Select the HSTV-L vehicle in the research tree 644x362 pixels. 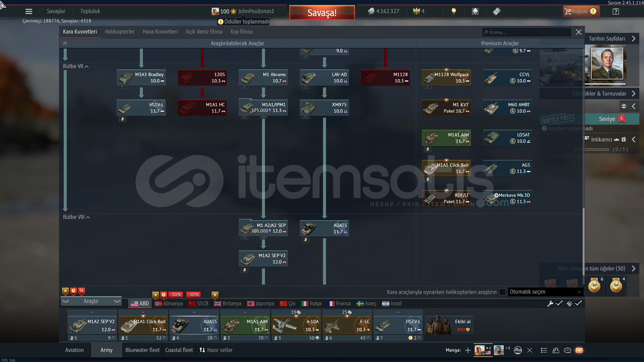(141, 108)
